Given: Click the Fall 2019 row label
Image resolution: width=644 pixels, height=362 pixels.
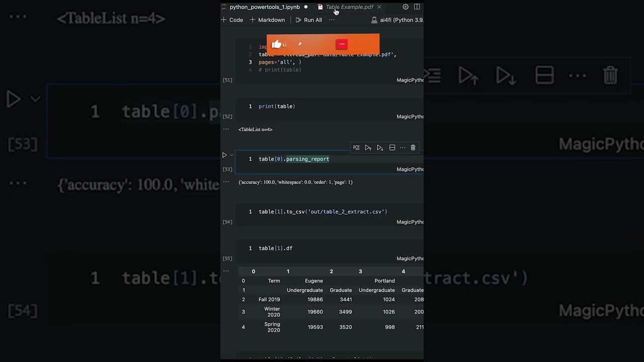Looking at the screenshot, I should click(269, 300).
